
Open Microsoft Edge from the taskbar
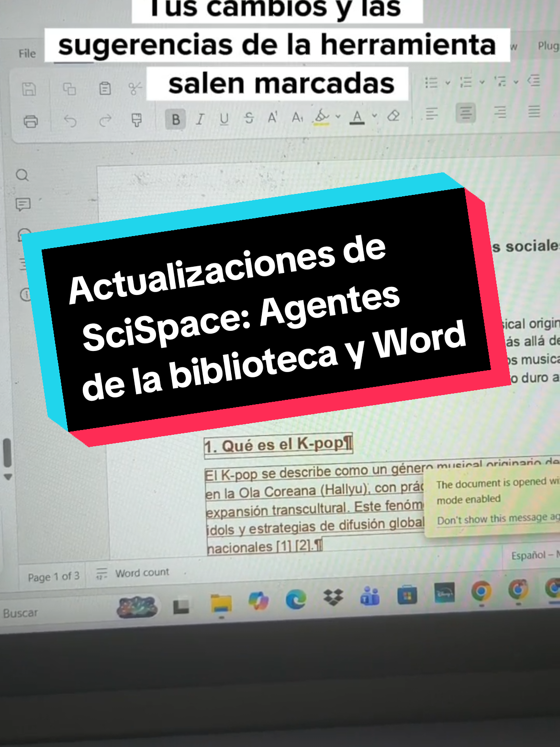[296, 599]
